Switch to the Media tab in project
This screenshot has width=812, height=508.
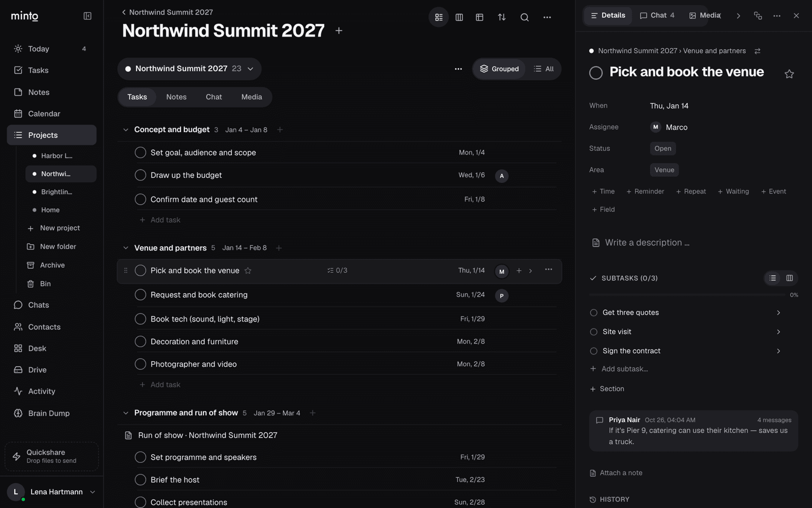click(x=252, y=97)
